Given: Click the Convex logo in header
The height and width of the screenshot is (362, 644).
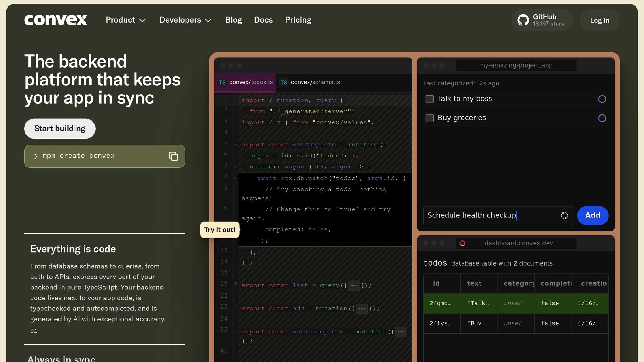Looking at the screenshot, I should point(56,20).
